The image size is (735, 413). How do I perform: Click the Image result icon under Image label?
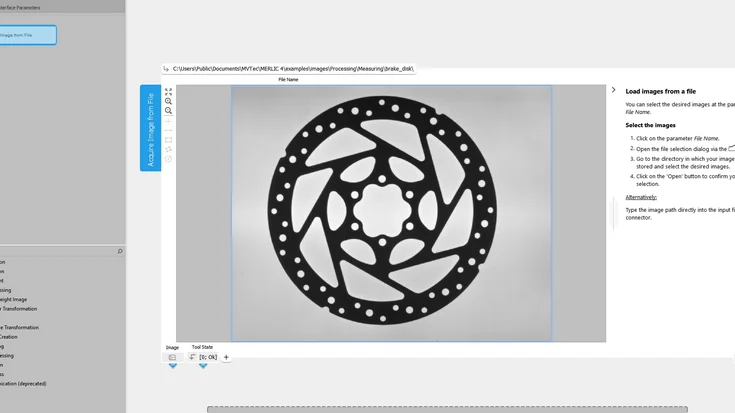(172, 357)
